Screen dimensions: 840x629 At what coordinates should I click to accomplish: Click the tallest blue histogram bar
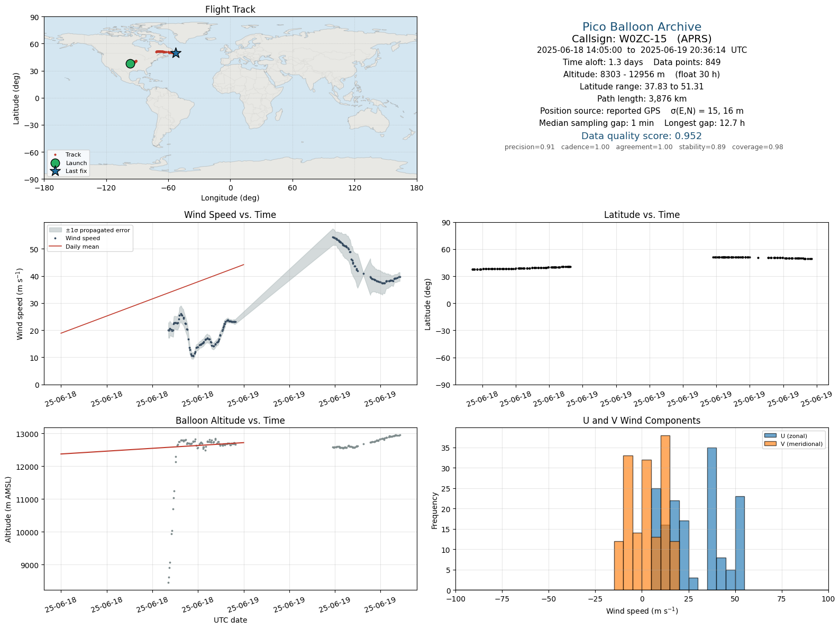point(711,519)
